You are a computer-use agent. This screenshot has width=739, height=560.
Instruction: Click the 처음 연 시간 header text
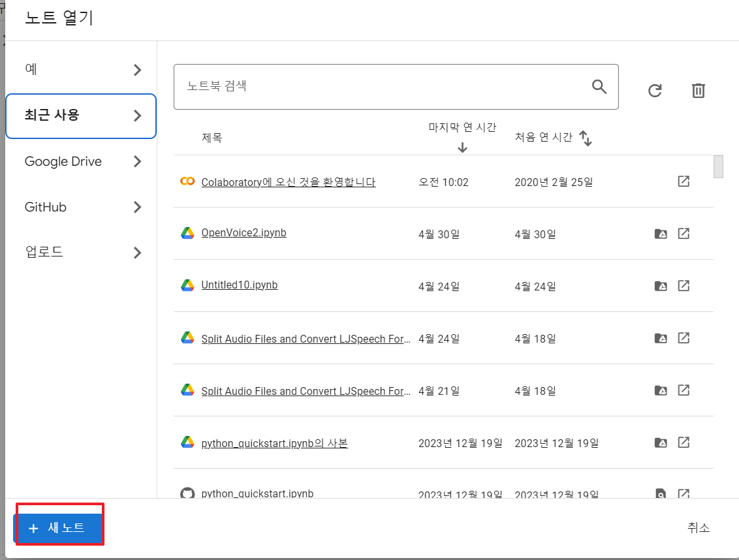pyautogui.click(x=543, y=137)
